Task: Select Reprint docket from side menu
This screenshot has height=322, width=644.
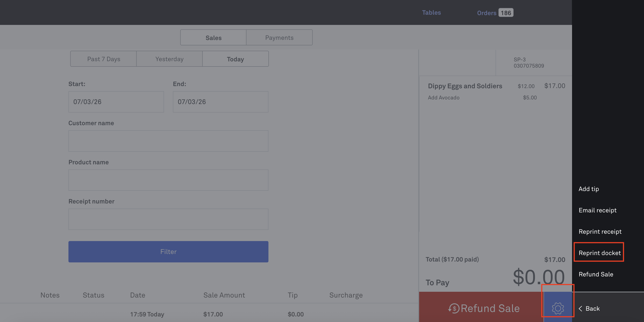Action: 599,253
